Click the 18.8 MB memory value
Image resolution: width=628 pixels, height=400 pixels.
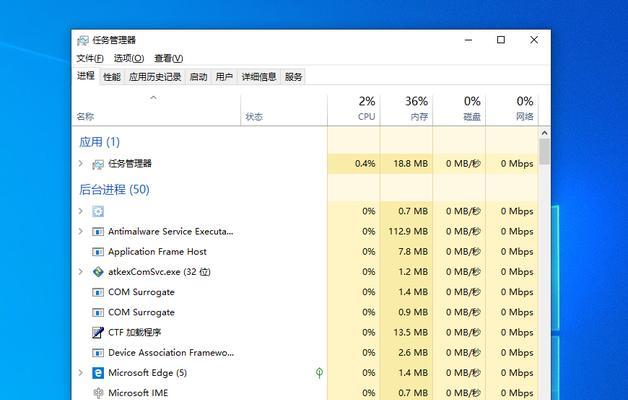pyautogui.click(x=411, y=163)
